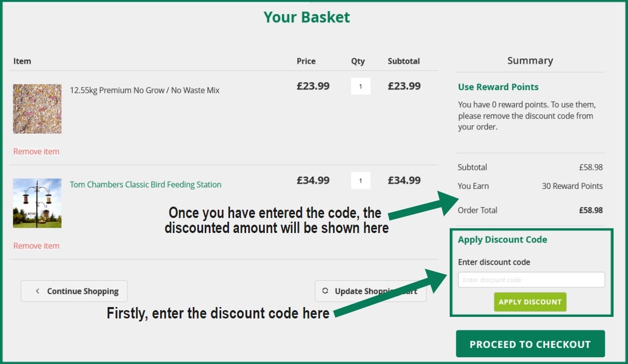Click the Your Basket page title
The width and height of the screenshot is (628, 364).
[x=307, y=18]
